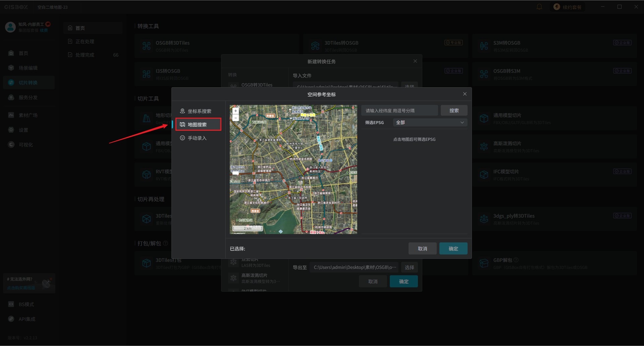Open 切片转换 in the left sidebar
Screen dimensions: 644x346
coord(29,82)
